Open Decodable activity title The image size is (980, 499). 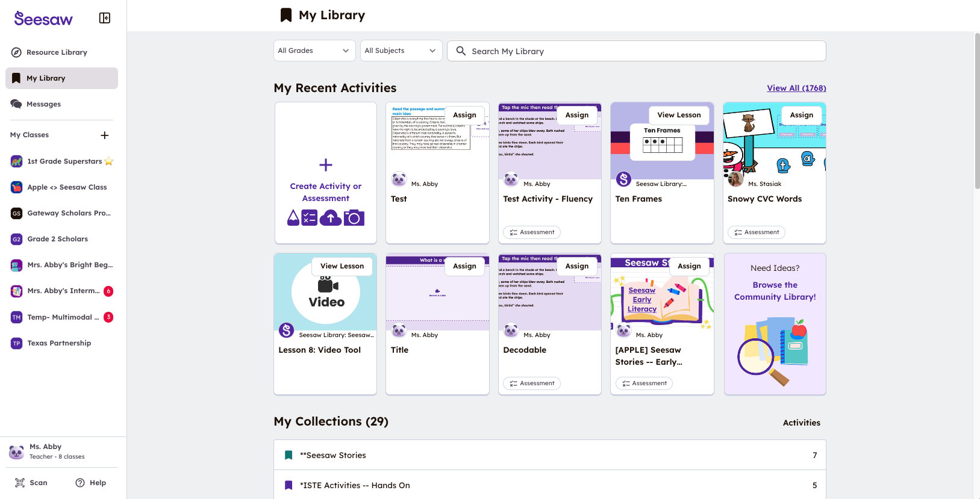click(525, 350)
